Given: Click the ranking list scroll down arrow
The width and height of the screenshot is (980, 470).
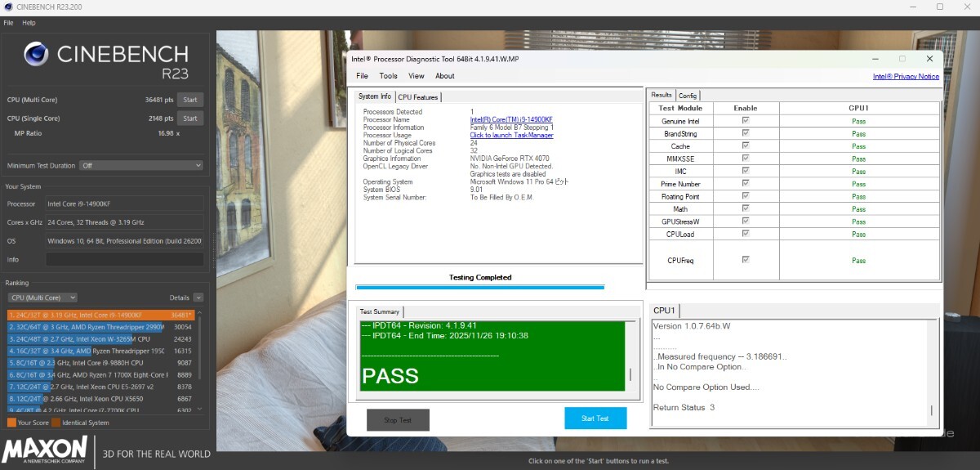Looking at the screenshot, I should (x=198, y=409).
